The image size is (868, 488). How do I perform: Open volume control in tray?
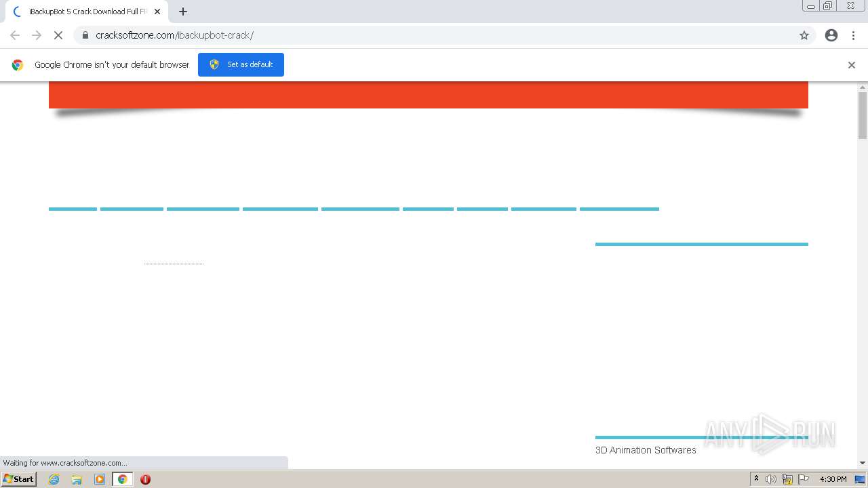point(771,479)
